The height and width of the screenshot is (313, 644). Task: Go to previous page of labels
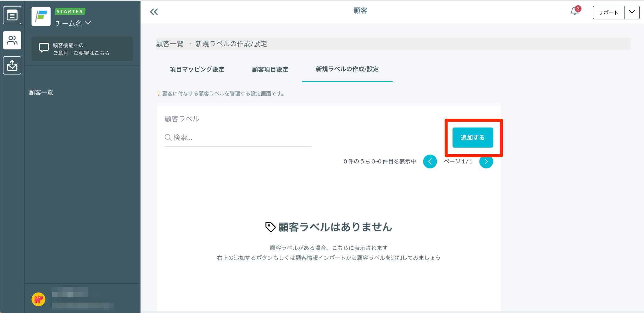click(x=430, y=162)
